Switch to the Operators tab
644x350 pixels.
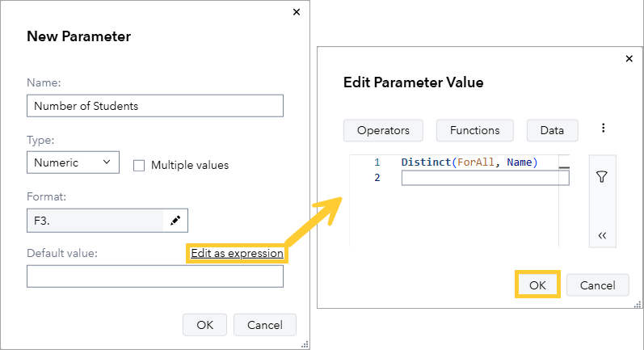coord(384,130)
